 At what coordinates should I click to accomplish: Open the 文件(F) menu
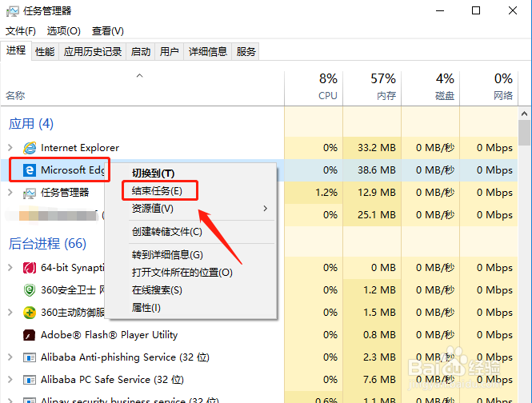pyautogui.click(x=21, y=31)
